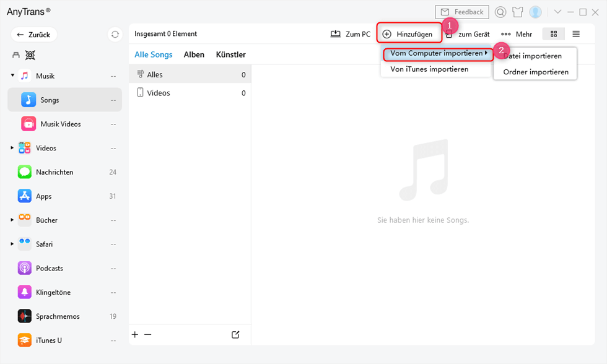The image size is (607, 364).
Task: Open the Feedback button
Action: 462,12
